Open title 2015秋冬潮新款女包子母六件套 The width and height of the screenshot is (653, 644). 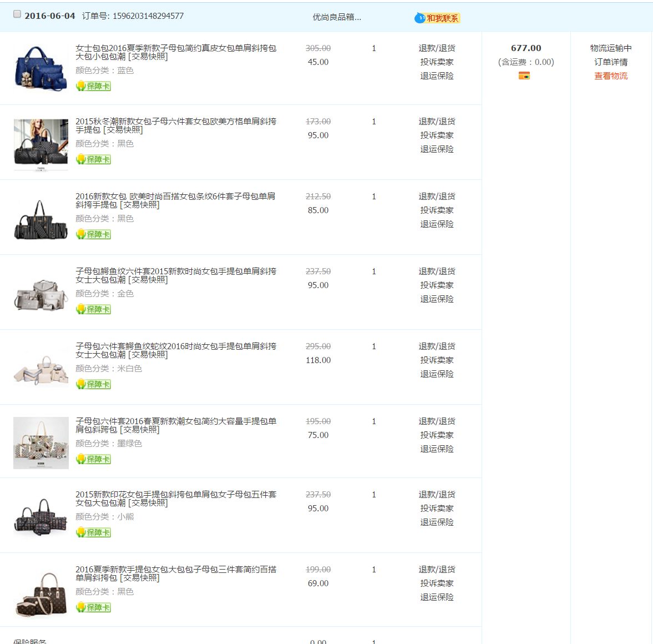(176, 125)
